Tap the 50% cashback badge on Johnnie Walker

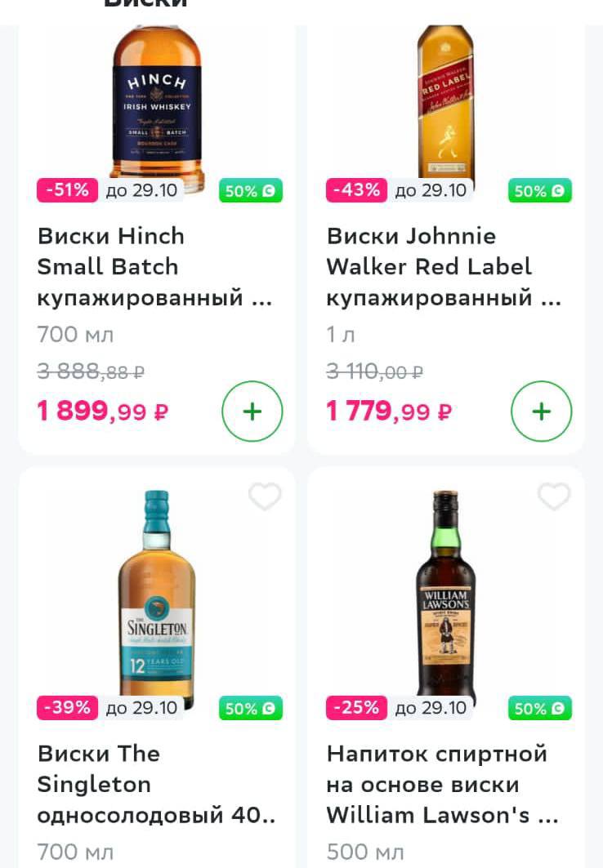[x=540, y=191]
